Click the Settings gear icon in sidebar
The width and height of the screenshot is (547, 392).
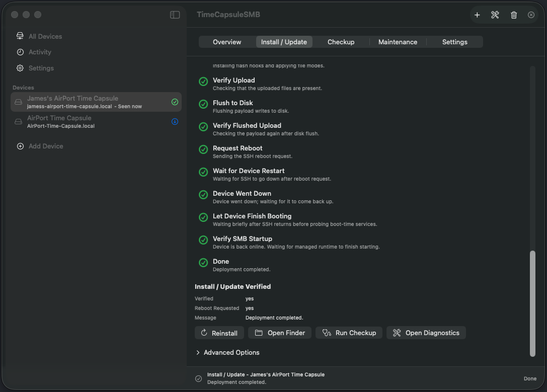click(20, 68)
